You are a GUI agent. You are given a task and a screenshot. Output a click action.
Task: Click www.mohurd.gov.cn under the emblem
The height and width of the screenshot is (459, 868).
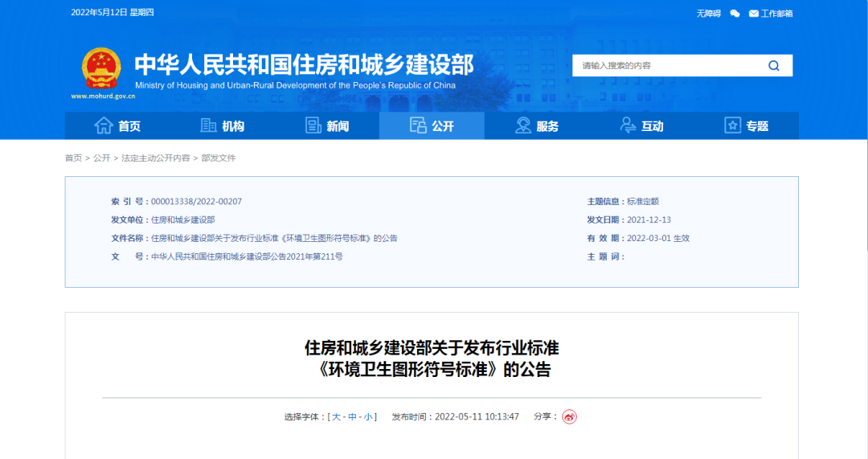pyautogui.click(x=103, y=96)
